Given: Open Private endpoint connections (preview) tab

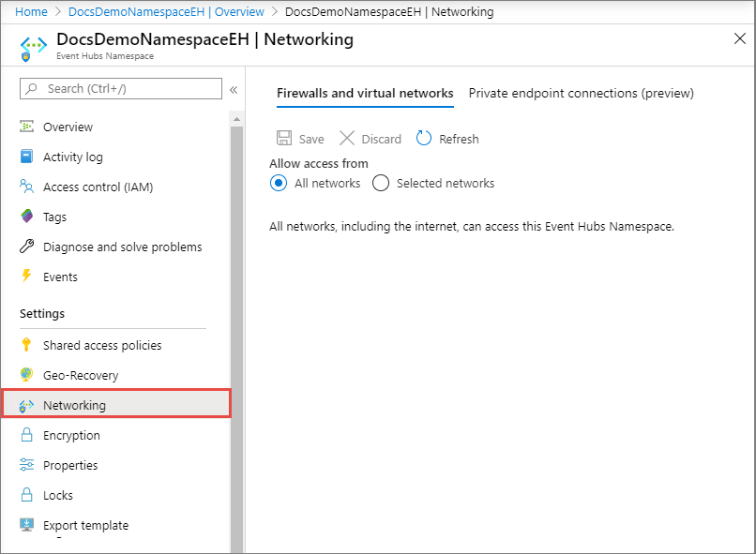Looking at the screenshot, I should pos(581,93).
